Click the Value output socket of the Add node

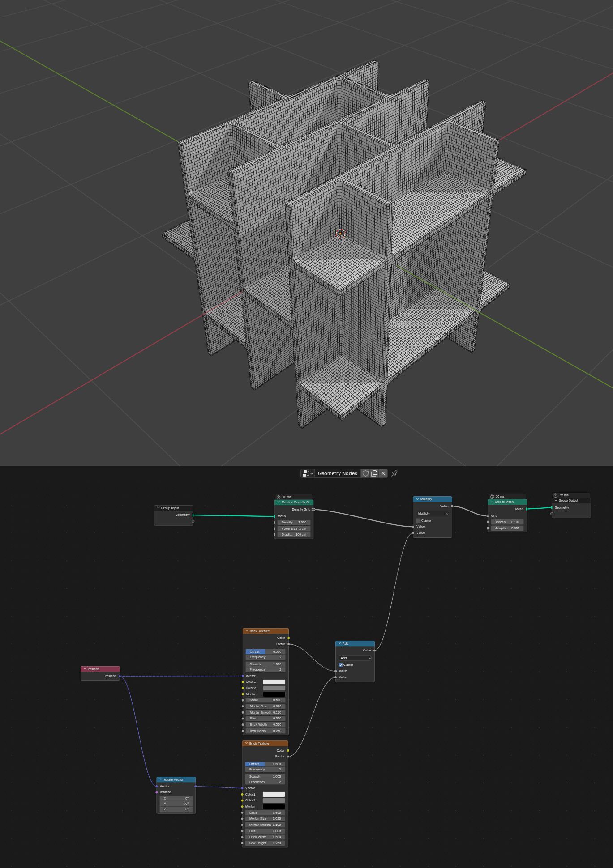tap(374, 650)
